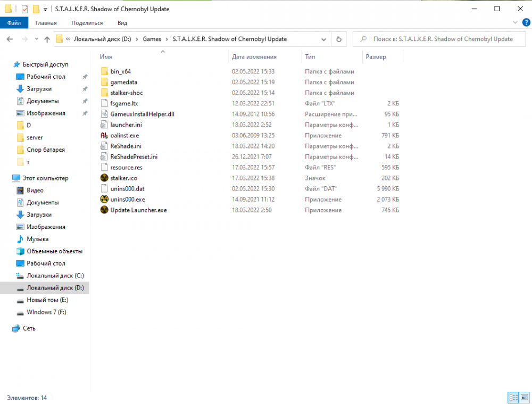Viewport: 532px width, 404px height.
Task: Customize quick access toolbar dropdown
Action: click(x=45, y=10)
